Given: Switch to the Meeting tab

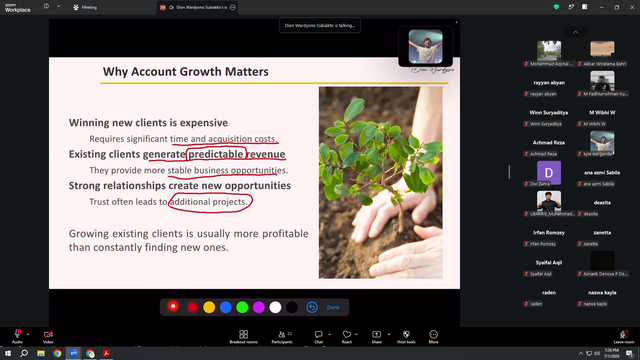Looking at the screenshot, I should pos(85,7).
